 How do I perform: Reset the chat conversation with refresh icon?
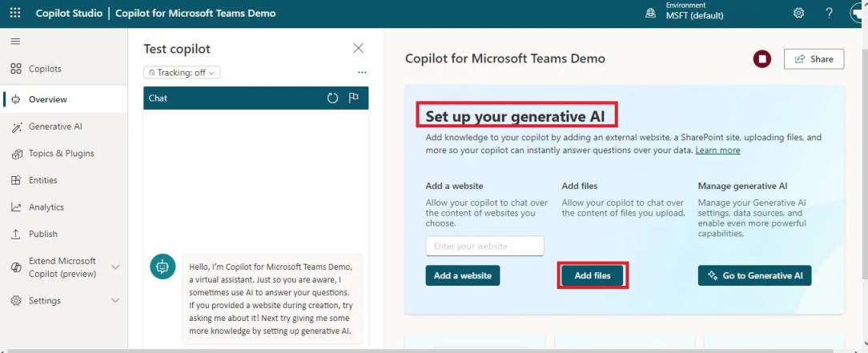click(x=332, y=98)
